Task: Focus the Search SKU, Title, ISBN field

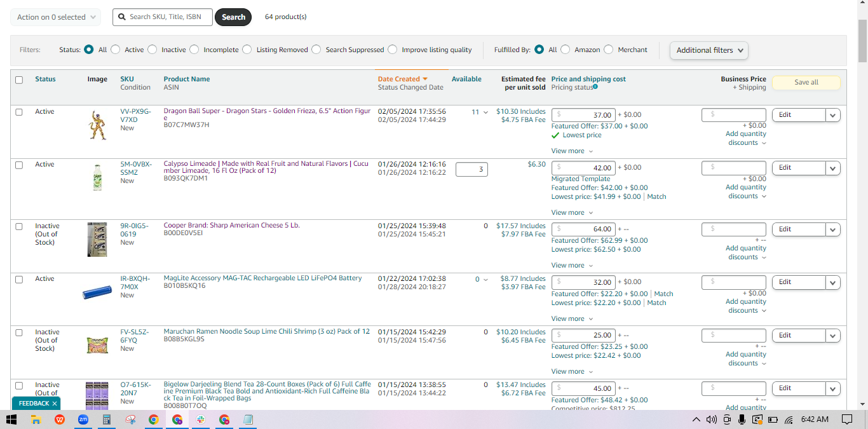Action: [x=163, y=17]
